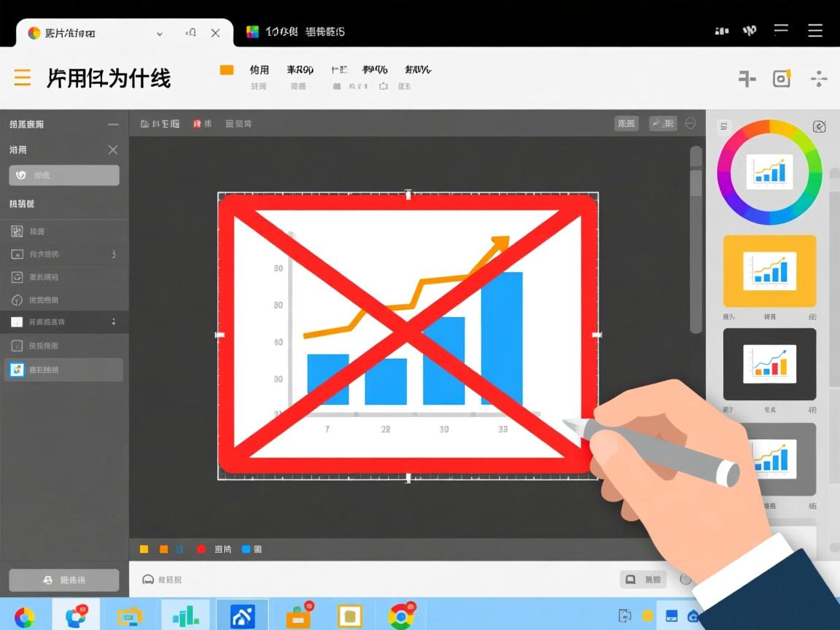Open the dropdown chevron on the first browser tab
Image resolution: width=840 pixels, height=630 pixels.
[x=160, y=33]
